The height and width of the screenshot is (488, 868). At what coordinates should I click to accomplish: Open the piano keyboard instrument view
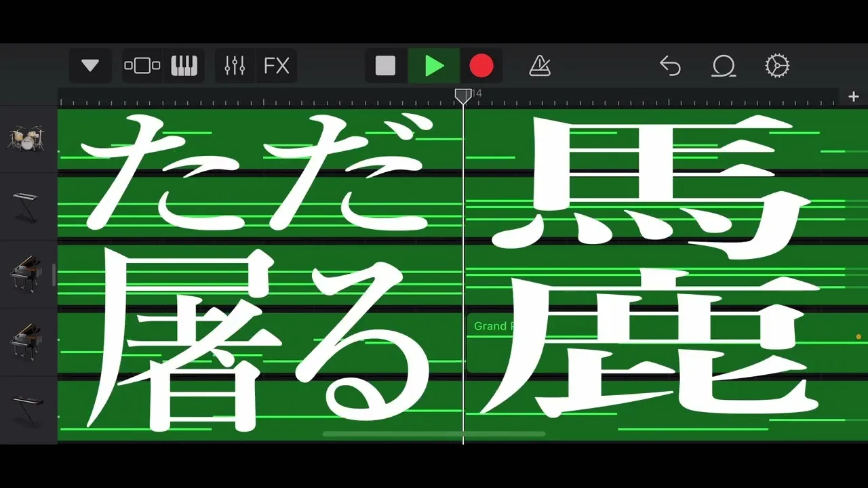pos(183,66)
